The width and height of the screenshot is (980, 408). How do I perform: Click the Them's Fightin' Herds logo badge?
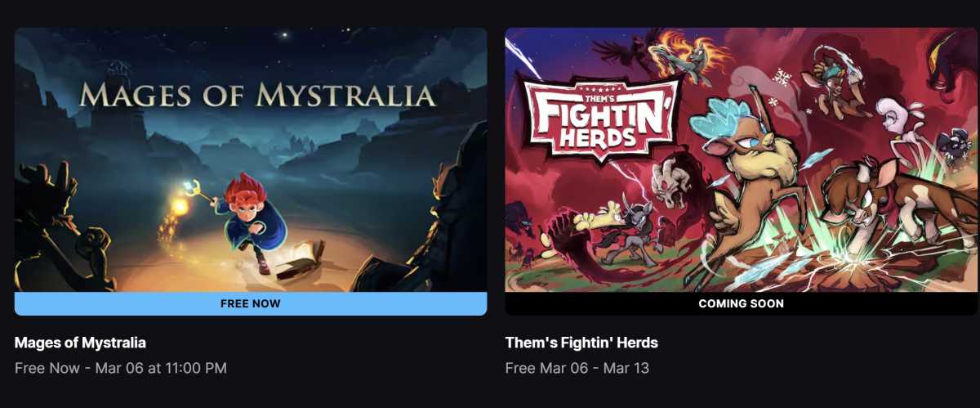coord(598,119)
